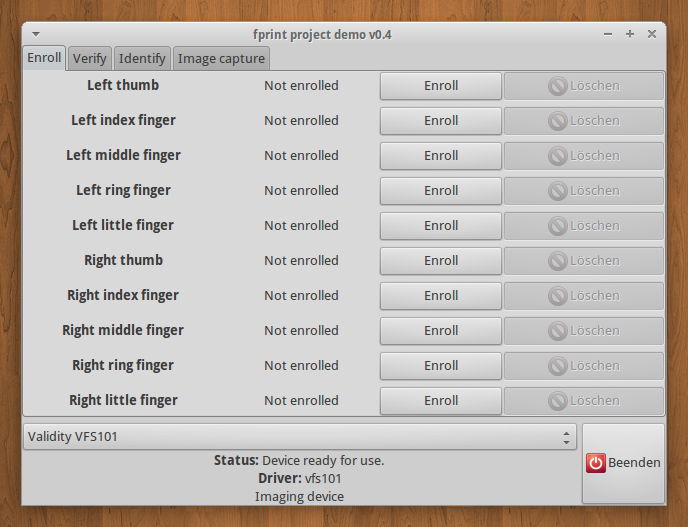Maximize the fprint demo window
This screenshot has width=688, height=527.
pos(630,34)
